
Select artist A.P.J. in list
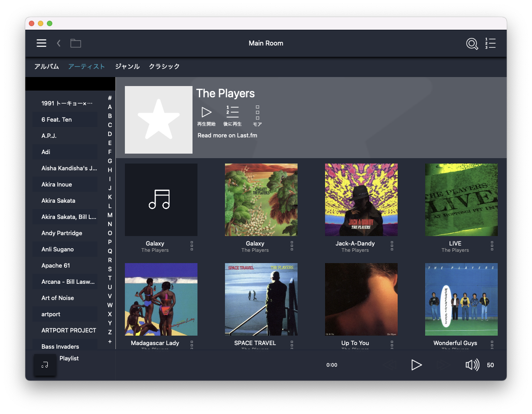coord(65,136)
